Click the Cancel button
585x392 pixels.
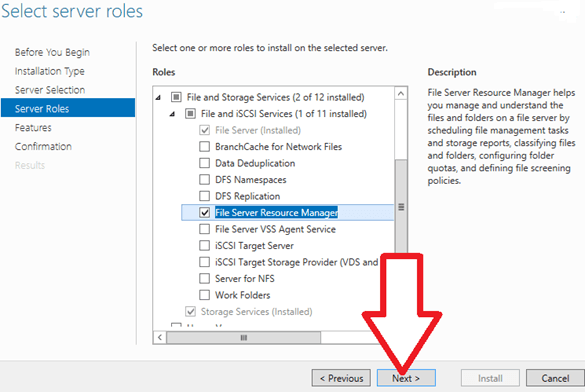pyautogui.click(x=555, y=378)
